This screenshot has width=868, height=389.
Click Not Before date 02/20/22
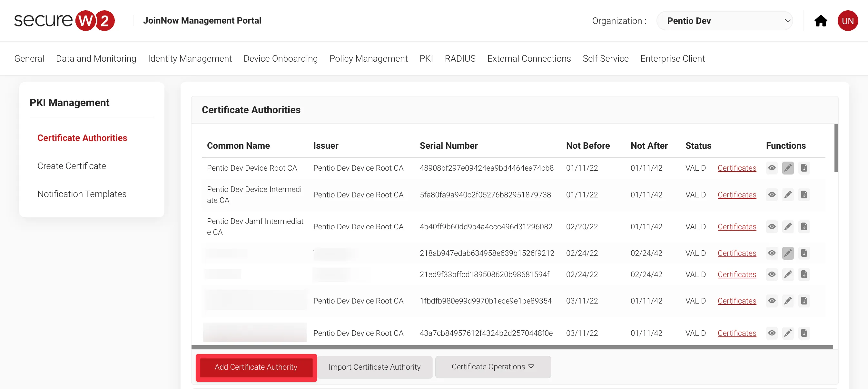click(582, 226)
